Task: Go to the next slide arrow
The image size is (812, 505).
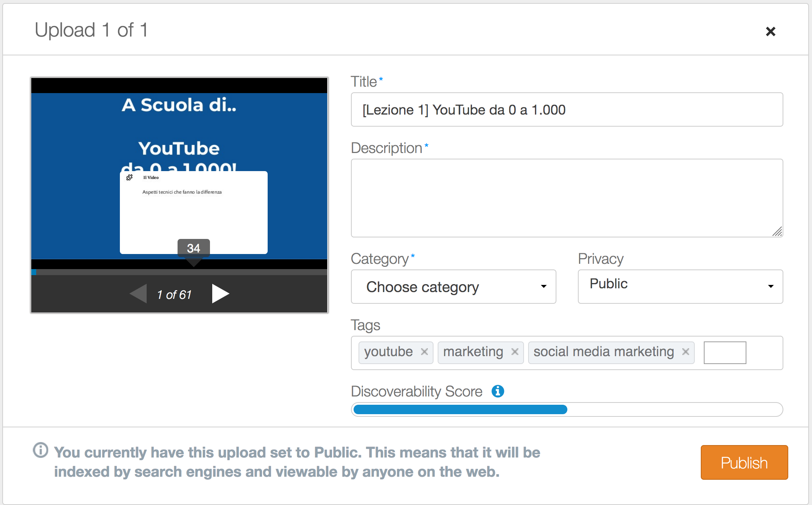Action: 221,294
